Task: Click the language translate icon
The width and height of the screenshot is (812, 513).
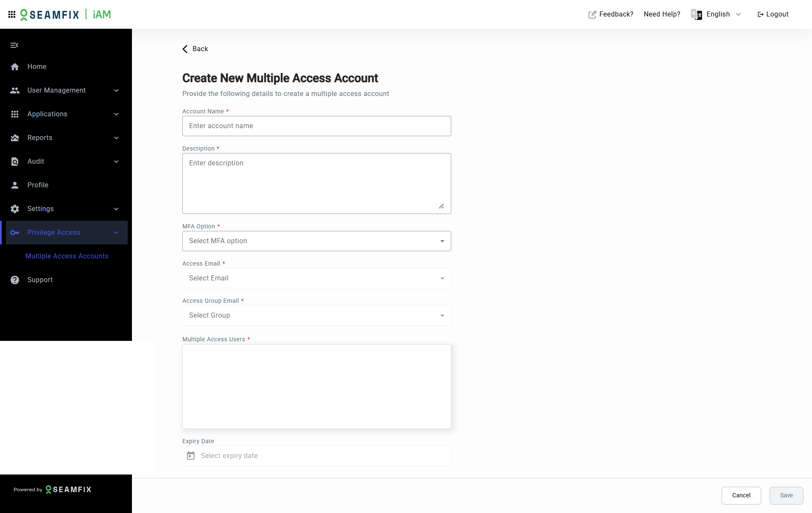Action: [696, 14]
